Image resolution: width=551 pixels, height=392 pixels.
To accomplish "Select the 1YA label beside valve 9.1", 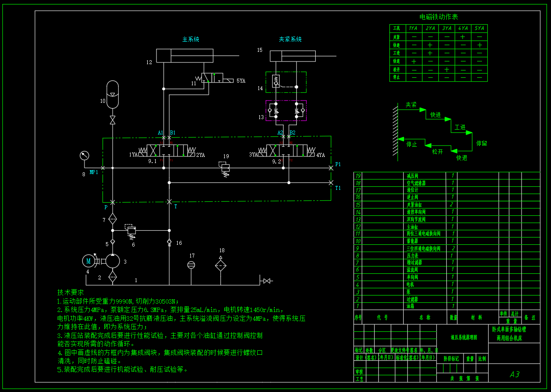I will coord(133,155).
